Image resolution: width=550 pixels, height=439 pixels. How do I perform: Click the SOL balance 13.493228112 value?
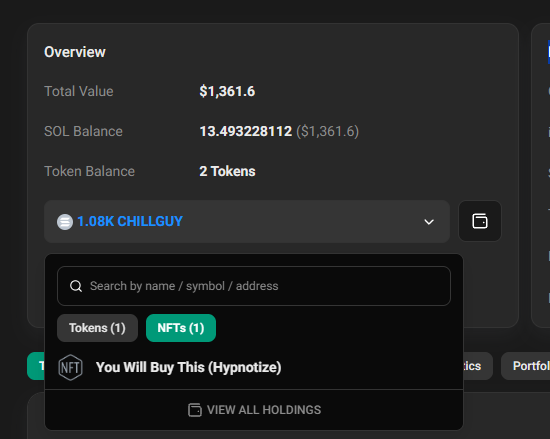pos(246,131)
